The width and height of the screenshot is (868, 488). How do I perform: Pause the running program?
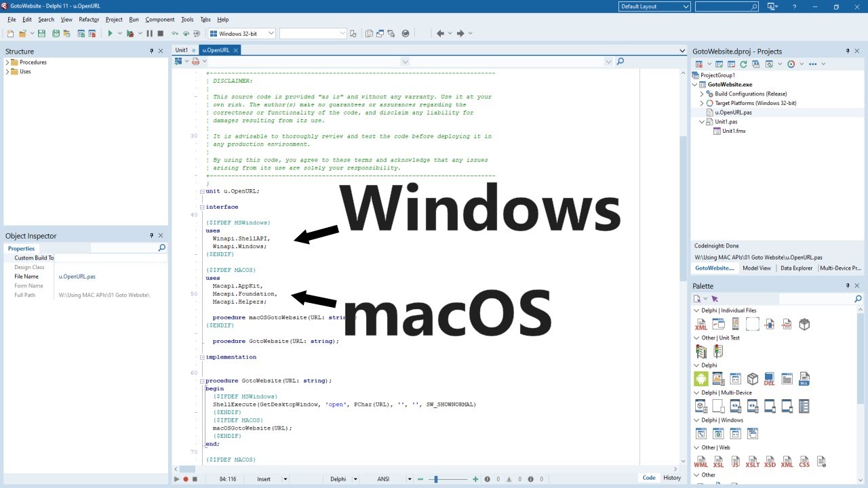[149, 33]
